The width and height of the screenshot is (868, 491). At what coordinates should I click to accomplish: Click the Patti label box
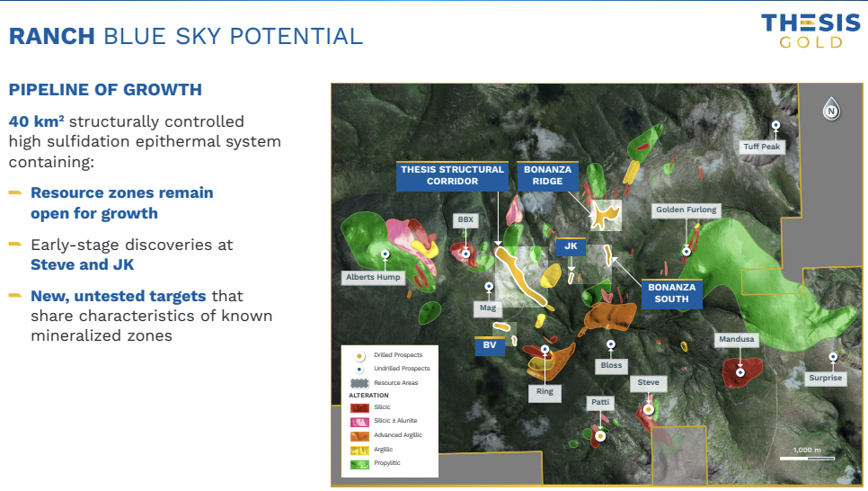600,402
